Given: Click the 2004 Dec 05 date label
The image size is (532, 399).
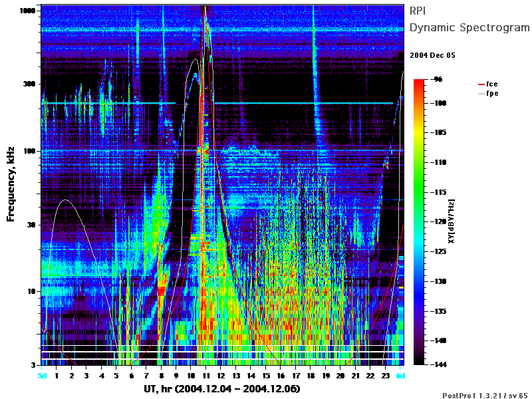Looking at the screenshot, I should 432,55.
